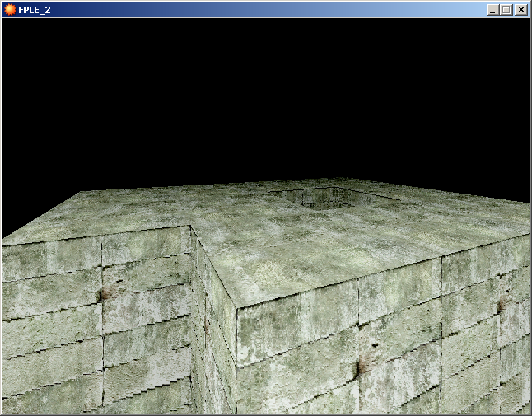Close the FPLE_2 window

point(520,10)
